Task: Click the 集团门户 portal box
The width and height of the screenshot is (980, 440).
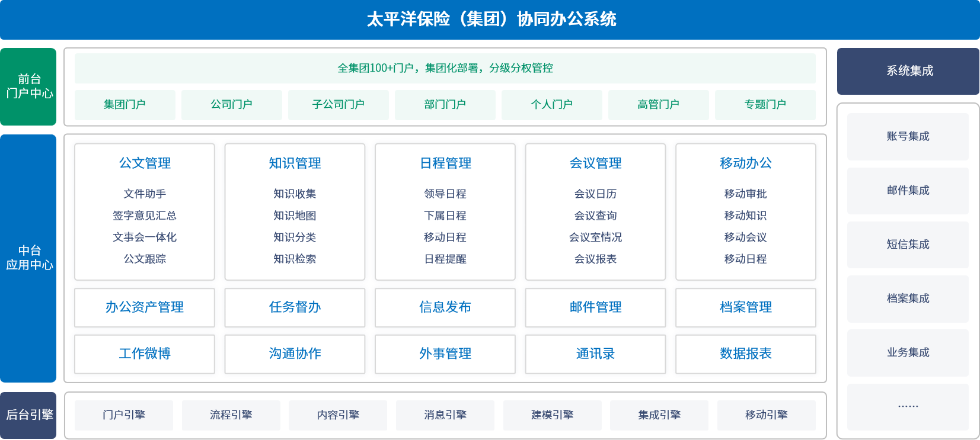Action: 125,105
